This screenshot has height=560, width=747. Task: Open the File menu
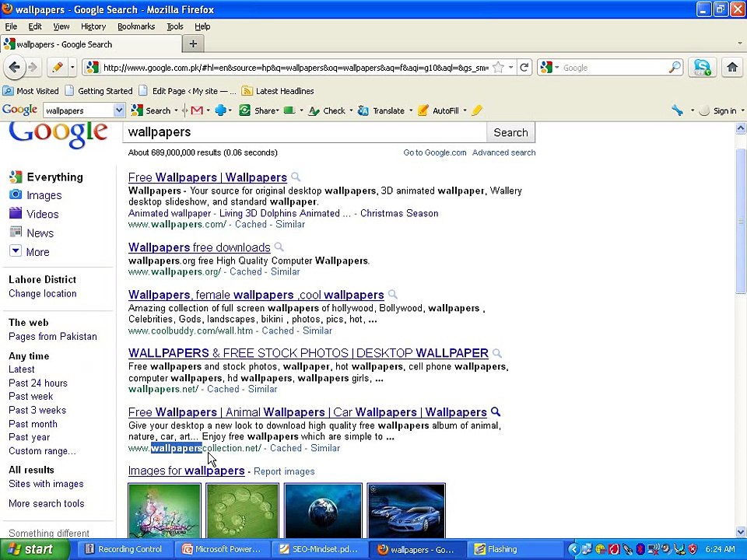click(x=11, y=26)
